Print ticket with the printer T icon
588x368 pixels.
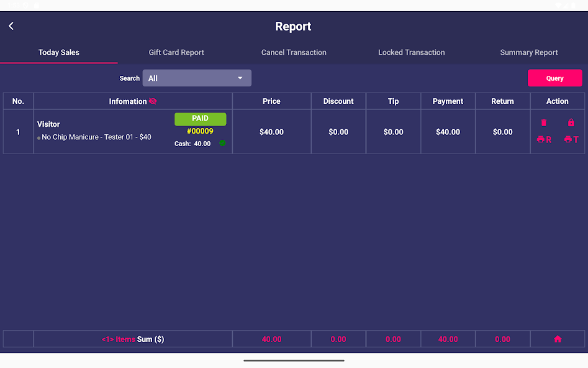[x=571, y=140]
